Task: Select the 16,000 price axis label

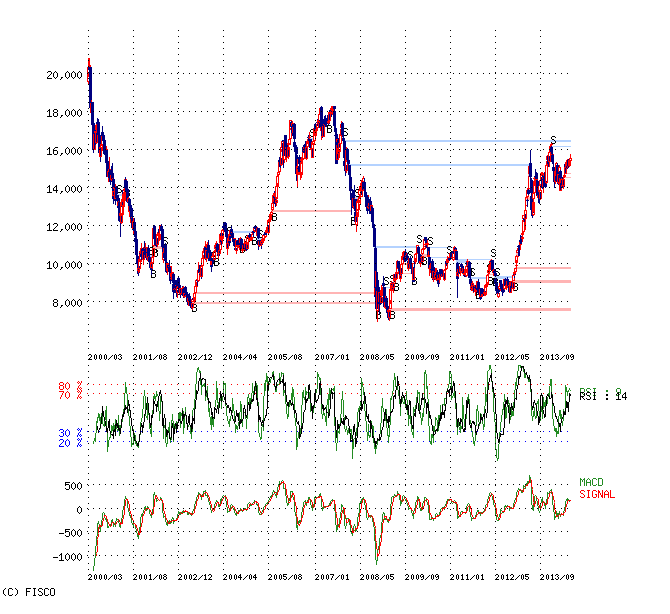Action: pyautogui.click(x=64, y=151)
